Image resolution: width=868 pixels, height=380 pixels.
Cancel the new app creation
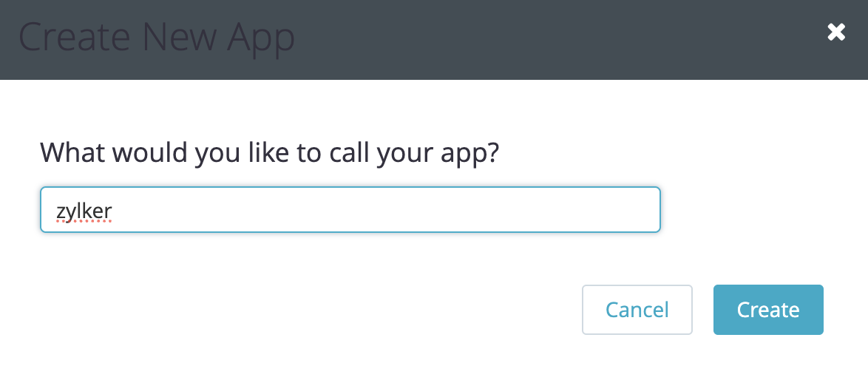click(x=637, y=310)
